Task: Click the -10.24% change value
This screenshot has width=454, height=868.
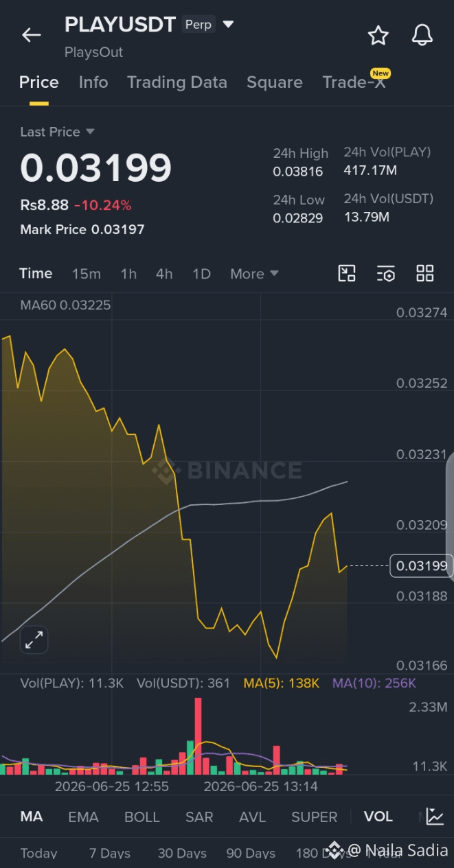Action: tap(102, 204)
